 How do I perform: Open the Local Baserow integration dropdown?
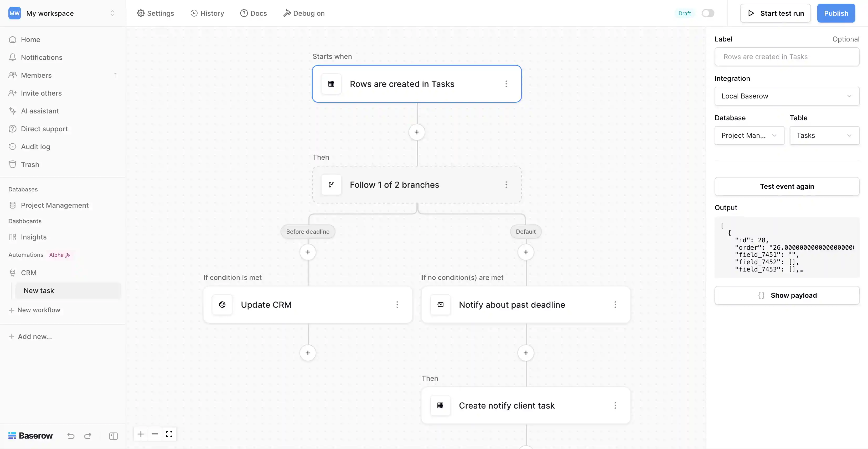[787, 96]
